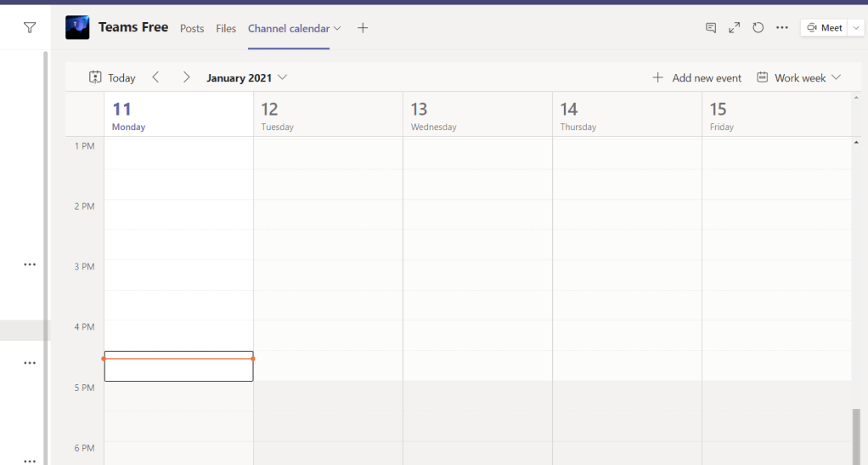Open the more options ellipsis in header

point(782,28)
